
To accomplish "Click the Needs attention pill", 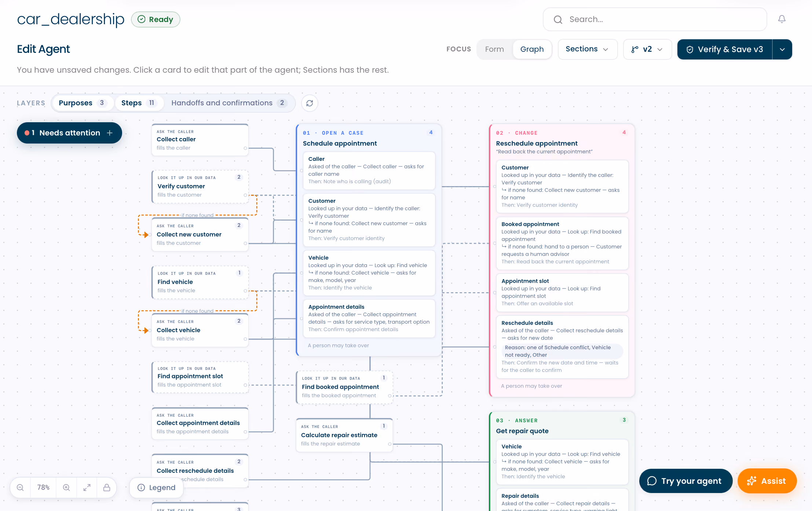I will coord(69,133).
